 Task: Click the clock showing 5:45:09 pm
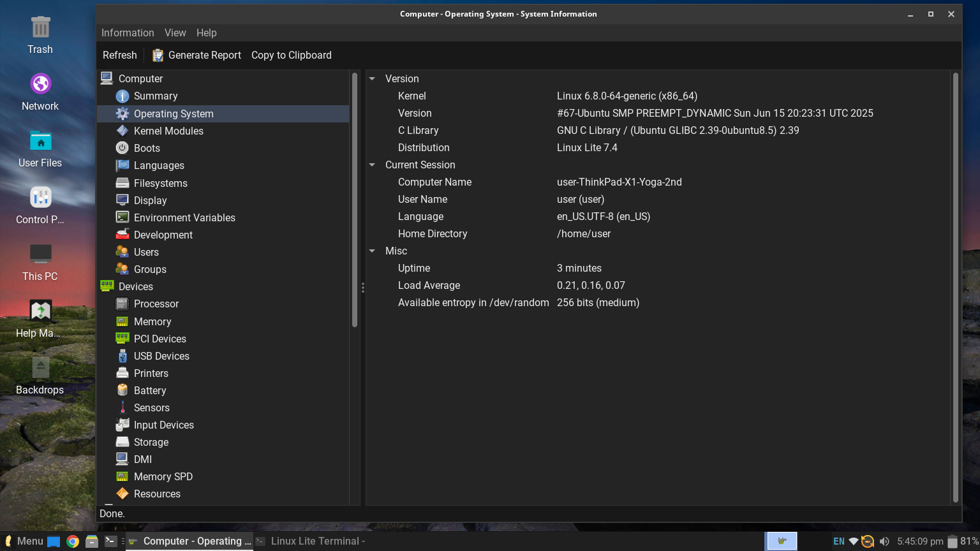tap(920, 541)
